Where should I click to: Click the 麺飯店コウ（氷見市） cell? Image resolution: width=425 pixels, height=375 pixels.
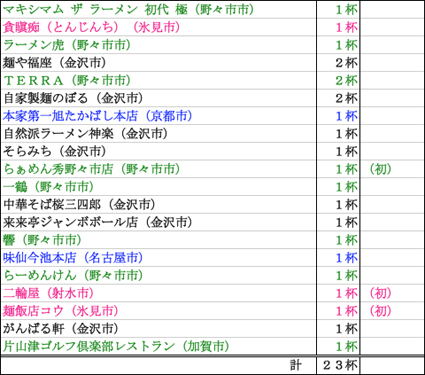[x=158, y=311]
